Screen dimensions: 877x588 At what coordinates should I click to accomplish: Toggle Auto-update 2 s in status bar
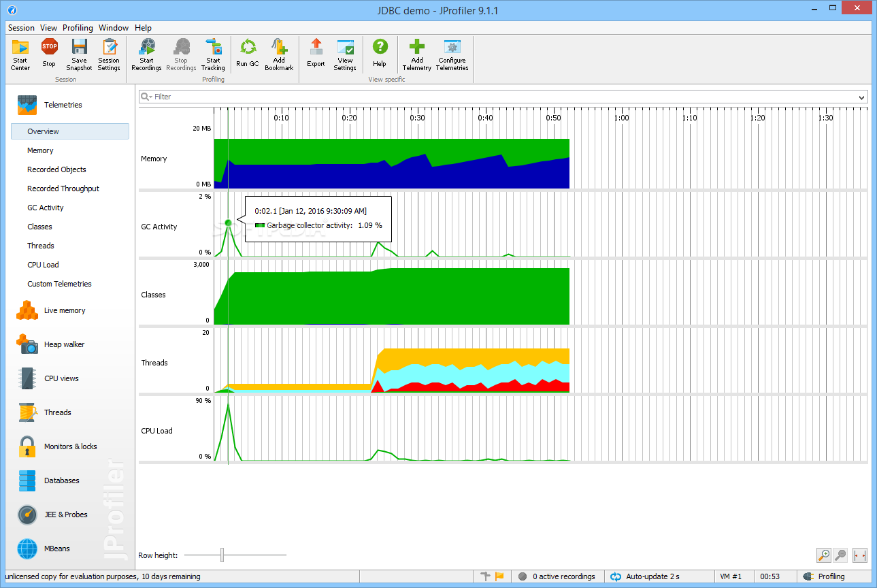coord(646,576)
